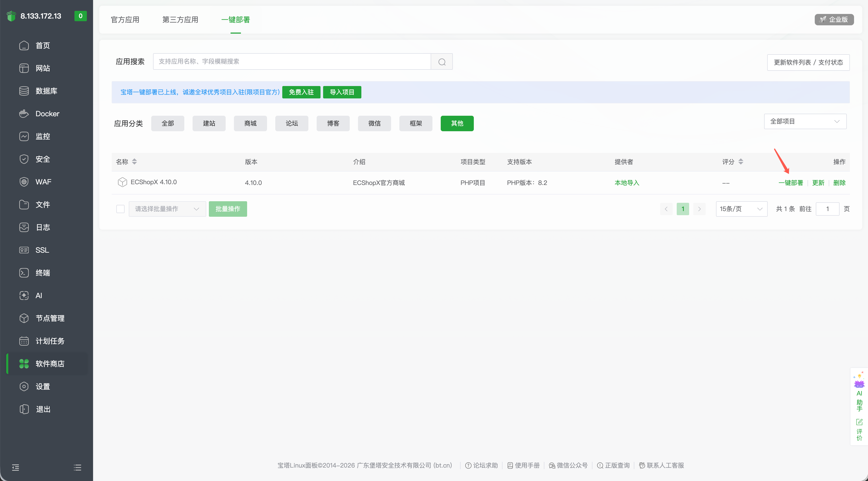Viewport: 868px width, 481px height.
Task: Go to next page arrow
Action: (x=699, y=209)
